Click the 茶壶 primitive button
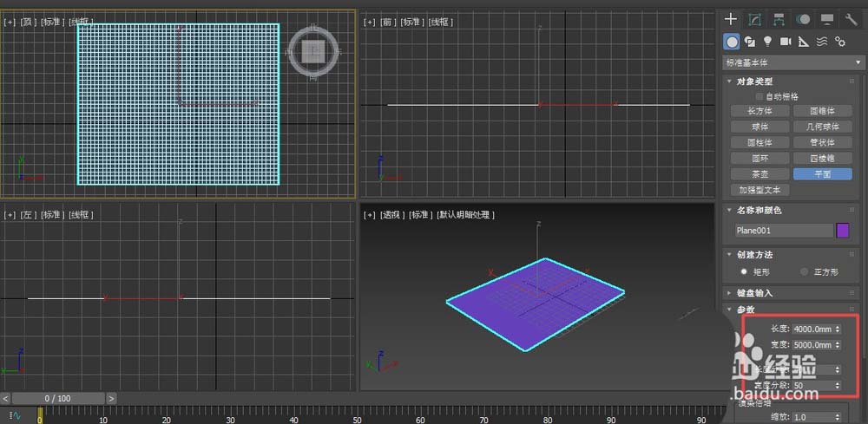This screenshot has height=424, width=868. pos(760,173)
